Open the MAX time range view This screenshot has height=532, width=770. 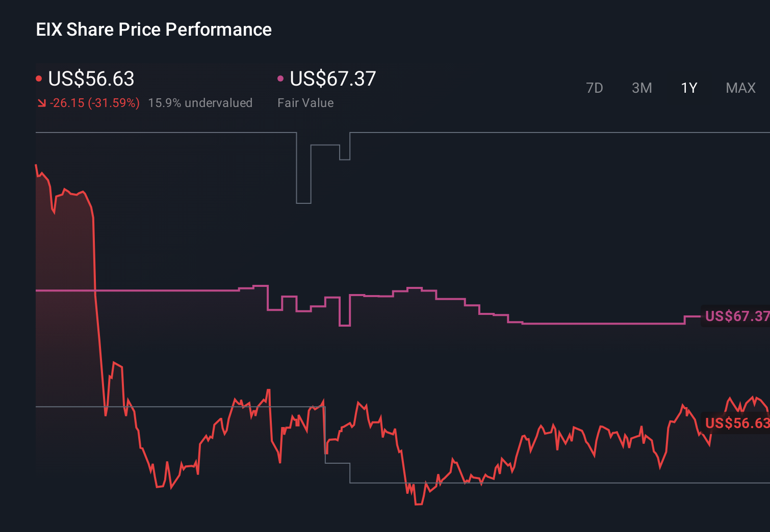[740, 88]
